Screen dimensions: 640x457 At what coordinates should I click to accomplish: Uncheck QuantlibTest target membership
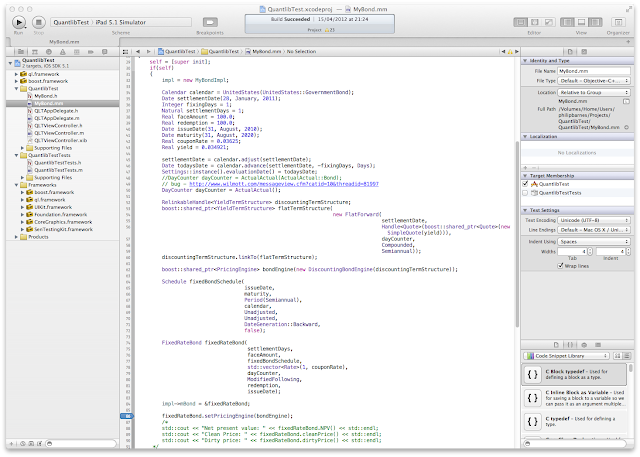click(526, 184)
